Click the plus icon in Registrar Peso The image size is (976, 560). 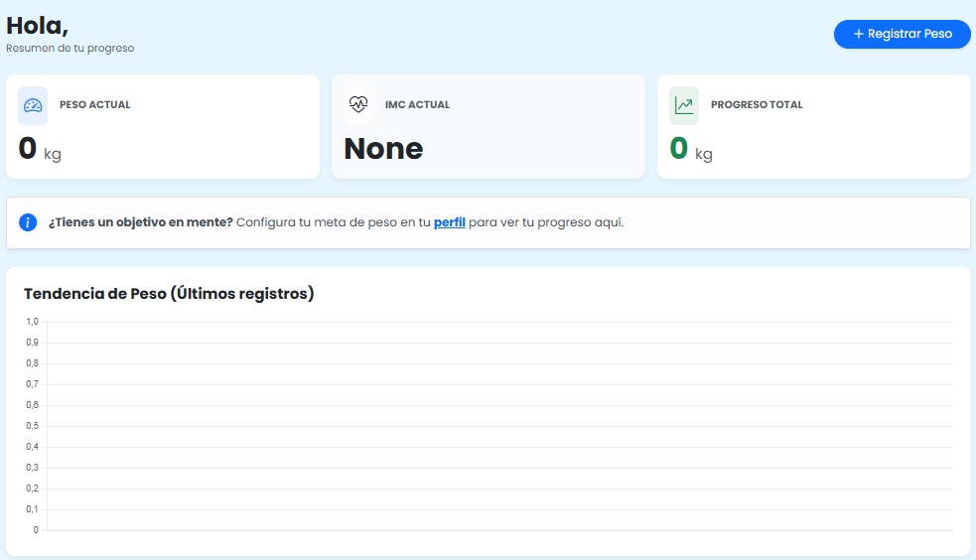coord(859,34)
